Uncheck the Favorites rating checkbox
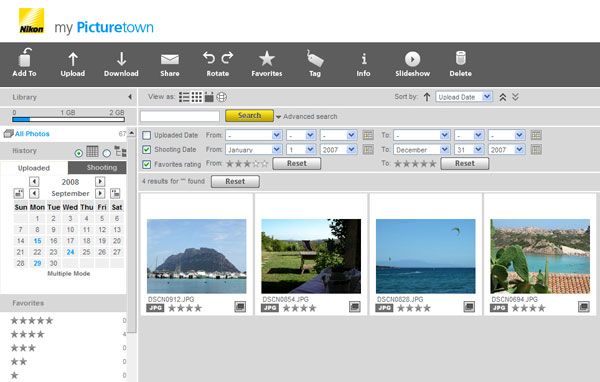600x382 pixels. [x=146, y=164]
